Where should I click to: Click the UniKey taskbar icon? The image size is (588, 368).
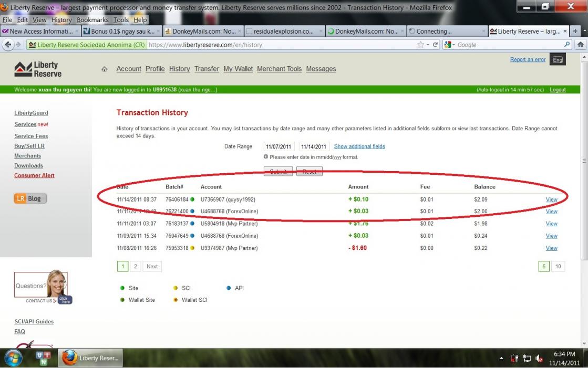coord(44,358)
